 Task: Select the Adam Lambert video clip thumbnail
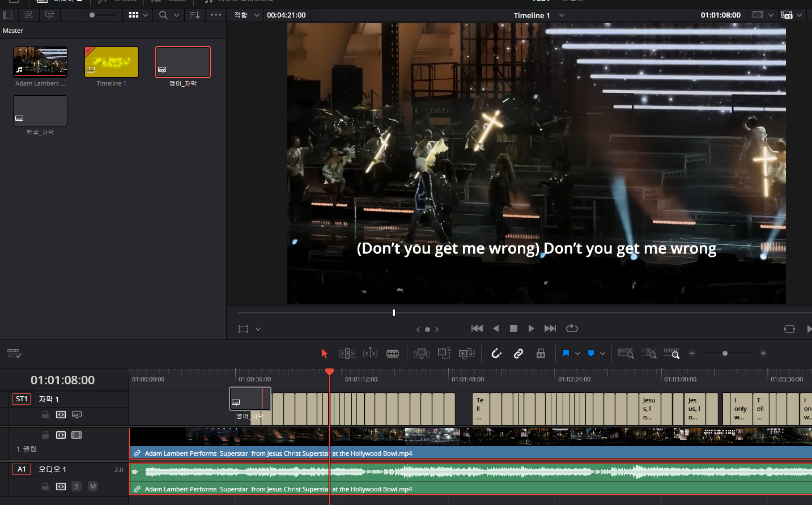coord(40,62)
